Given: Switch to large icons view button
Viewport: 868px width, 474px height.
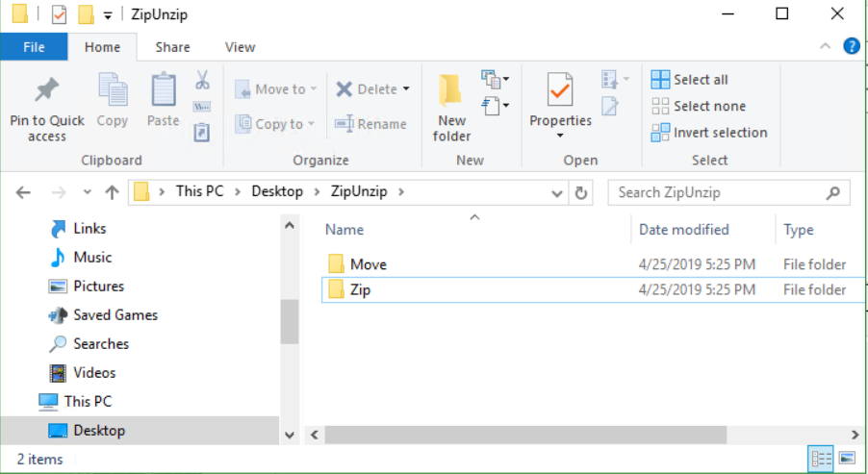Looking at the screenshot, I should (x=847, y=459).
